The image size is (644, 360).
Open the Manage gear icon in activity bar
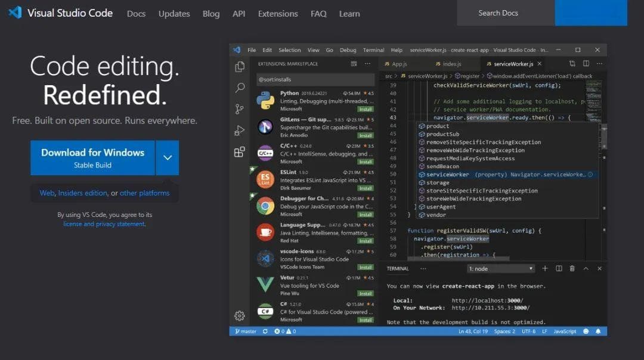coord(240,315)
